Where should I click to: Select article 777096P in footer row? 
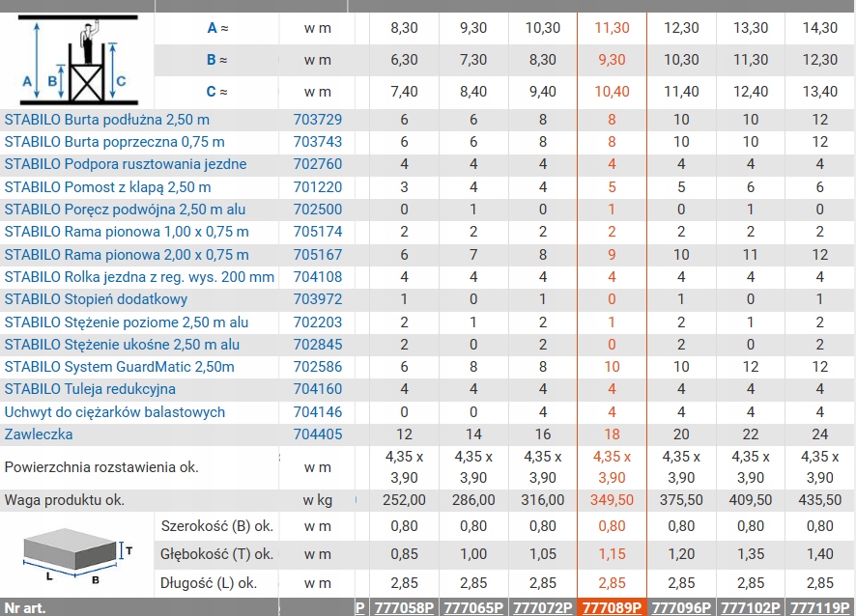[681, 608]
